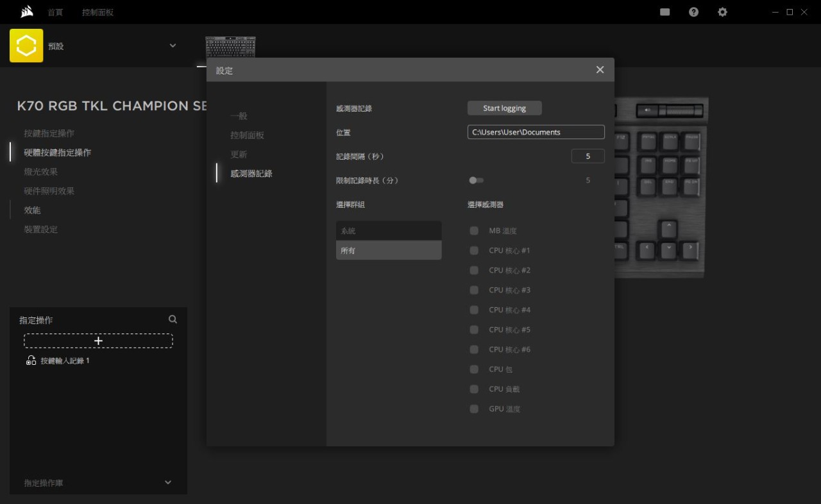Open the notifications message icon

(665, 12)
